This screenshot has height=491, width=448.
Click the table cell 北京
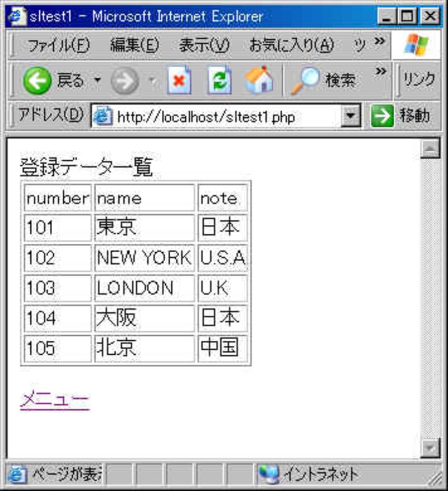coord(144,348)
